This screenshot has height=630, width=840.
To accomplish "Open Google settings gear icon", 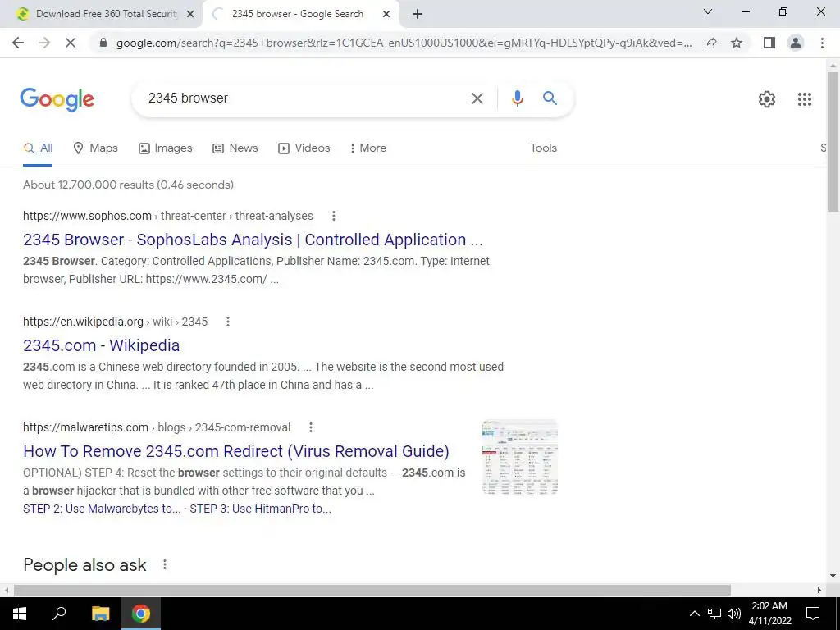I will (x=767, y=99).
